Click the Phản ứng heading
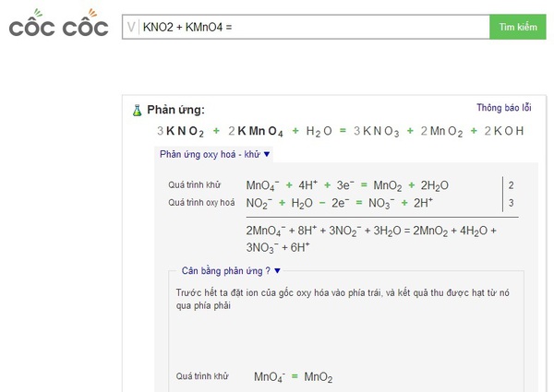This screenshot has height=392, width=554. coord(176,110)
